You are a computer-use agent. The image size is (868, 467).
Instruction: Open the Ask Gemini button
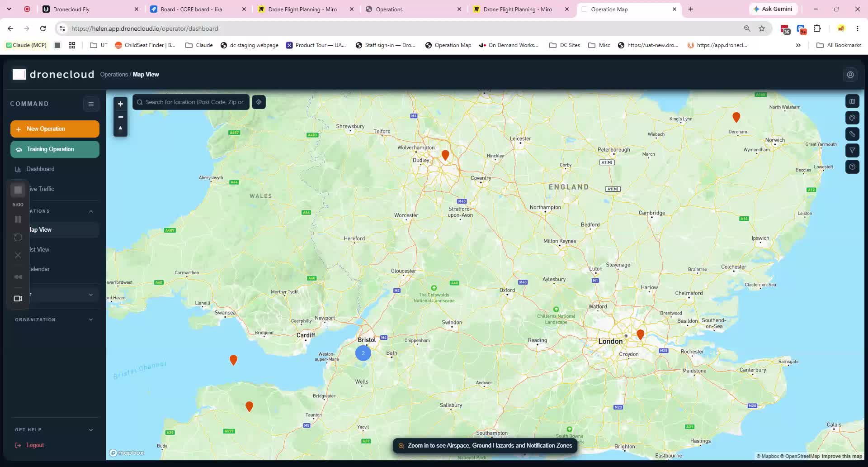(773, 9)
